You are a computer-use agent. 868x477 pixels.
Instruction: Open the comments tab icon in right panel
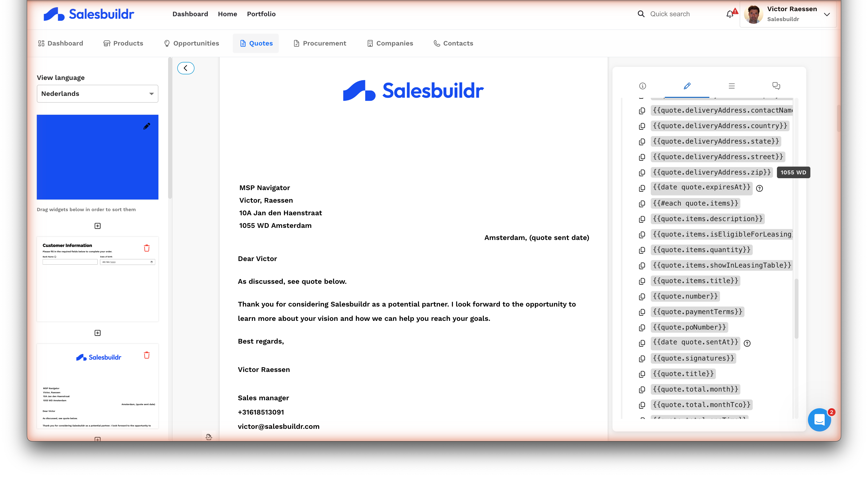[x=776, y=86]
